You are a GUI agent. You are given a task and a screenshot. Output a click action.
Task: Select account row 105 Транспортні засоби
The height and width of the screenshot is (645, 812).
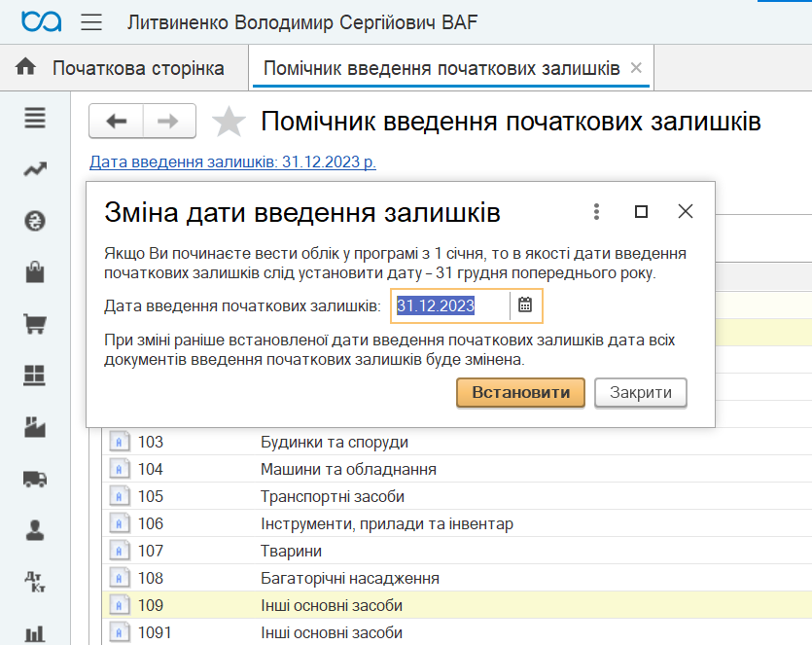457,496
